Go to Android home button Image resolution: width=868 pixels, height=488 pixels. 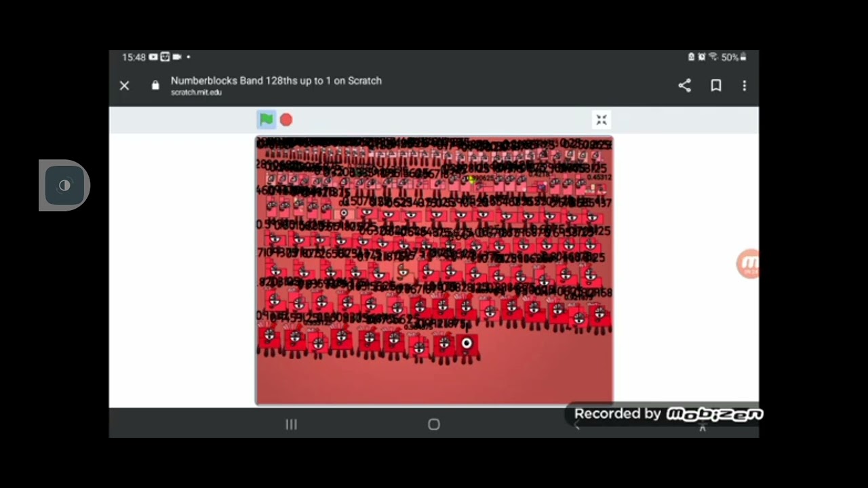[434, 424]
